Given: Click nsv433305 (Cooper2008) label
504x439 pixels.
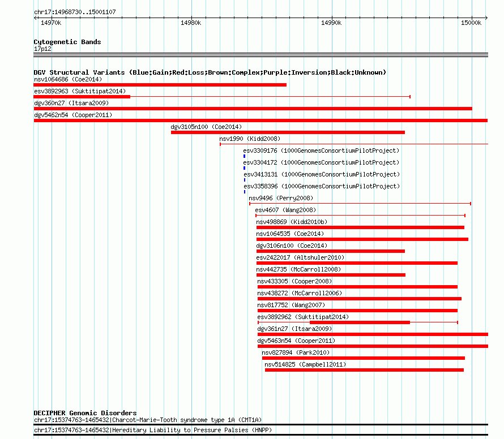Looking at the screenshot, I should point(294,281).
